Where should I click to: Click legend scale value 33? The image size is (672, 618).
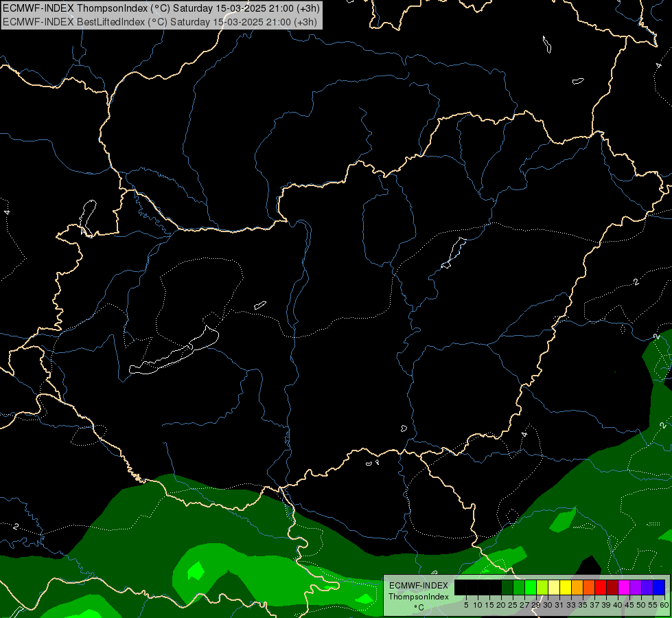[571, 605]
